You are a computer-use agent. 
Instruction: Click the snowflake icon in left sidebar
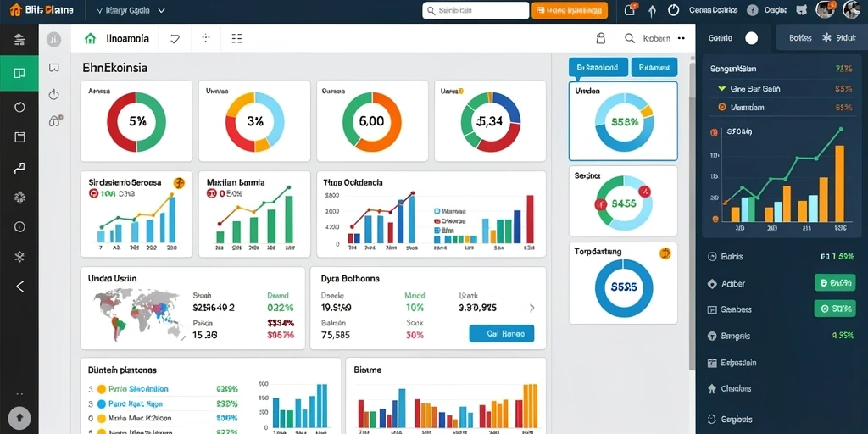[x=19, y=257]
